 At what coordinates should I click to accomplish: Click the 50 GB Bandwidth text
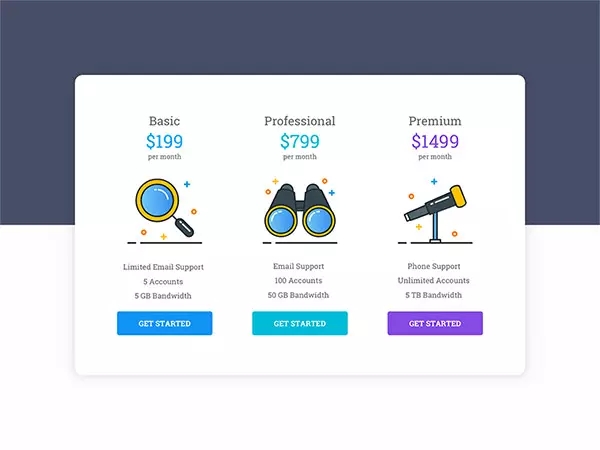(x=300, y=296)
